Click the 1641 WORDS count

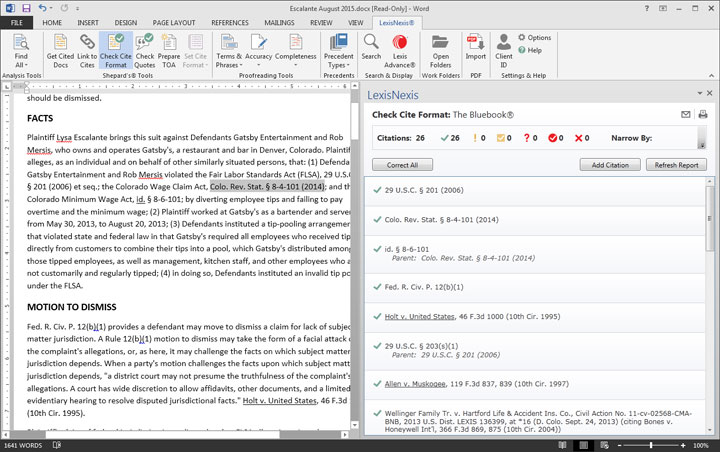point(23,445)
